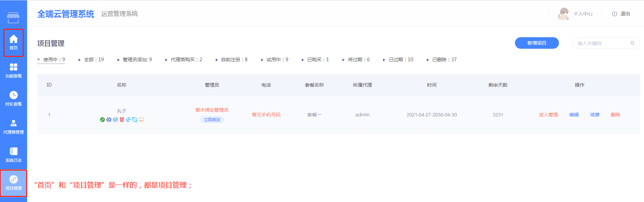
Task: Click 退出 to log out
Action: (x=625, y=14)
